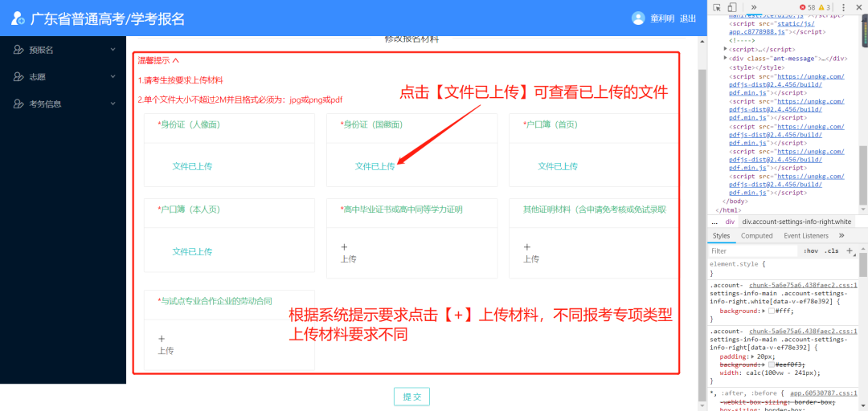Open DevTools three-dot options menu

point(843,7)
